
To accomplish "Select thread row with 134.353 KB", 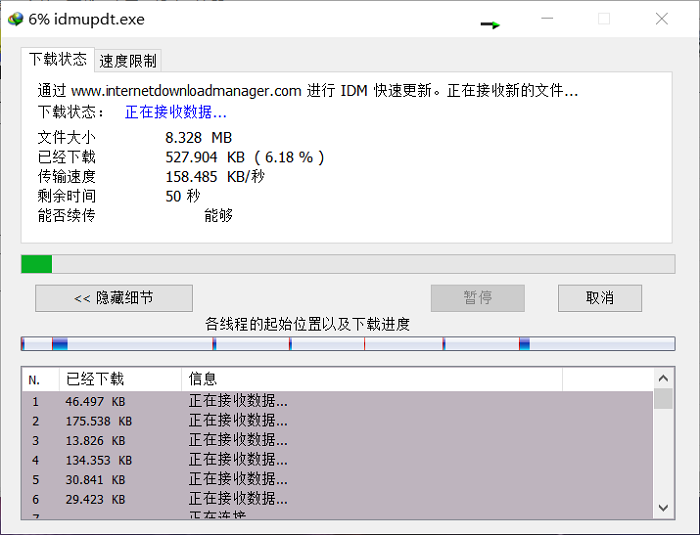I will pyautogui.click(x=338, y=460).
